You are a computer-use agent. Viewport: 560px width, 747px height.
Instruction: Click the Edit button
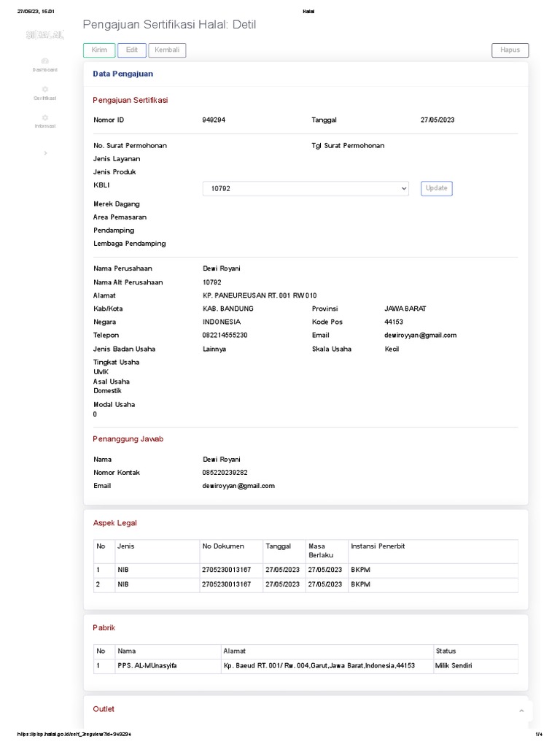131,50
